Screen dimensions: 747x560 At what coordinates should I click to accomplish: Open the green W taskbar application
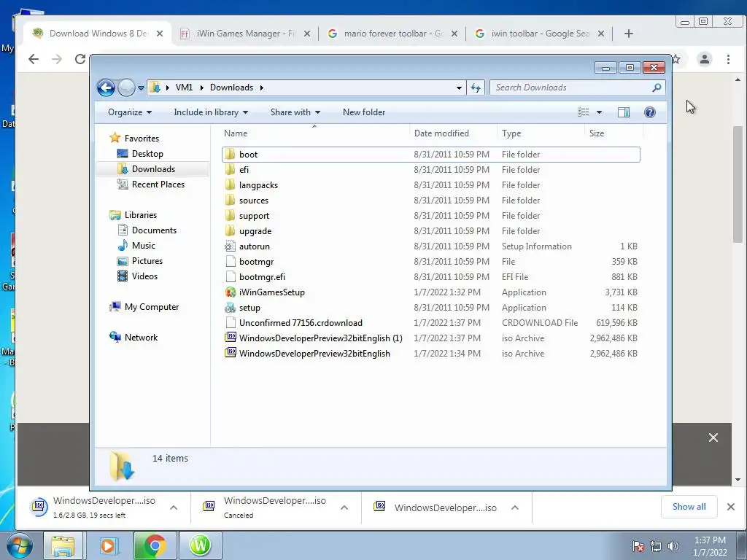pyautogui.click(x=200, y=545)
